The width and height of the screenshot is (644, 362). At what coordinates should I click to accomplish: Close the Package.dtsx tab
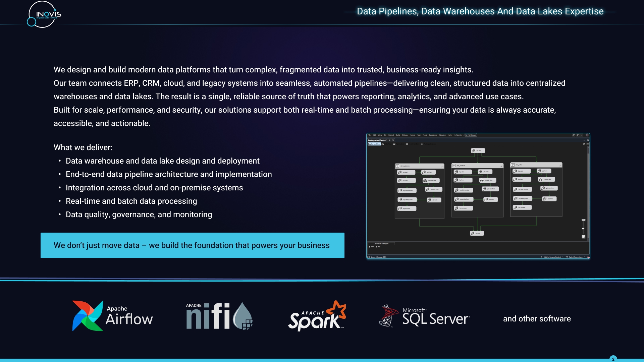tap(393, 140)
